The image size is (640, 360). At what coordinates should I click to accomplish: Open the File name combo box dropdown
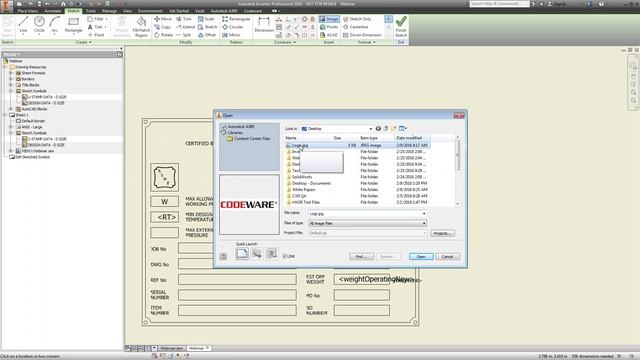[x=424, y=213]
